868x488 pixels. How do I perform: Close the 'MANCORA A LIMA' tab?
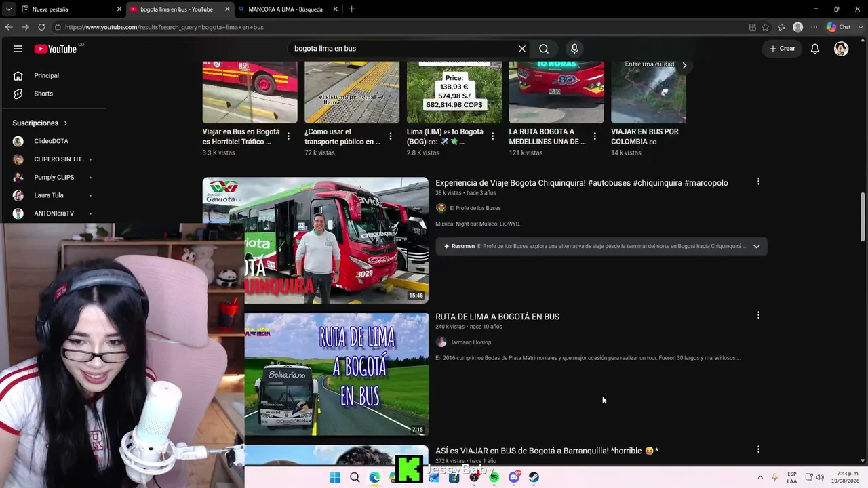336,9
